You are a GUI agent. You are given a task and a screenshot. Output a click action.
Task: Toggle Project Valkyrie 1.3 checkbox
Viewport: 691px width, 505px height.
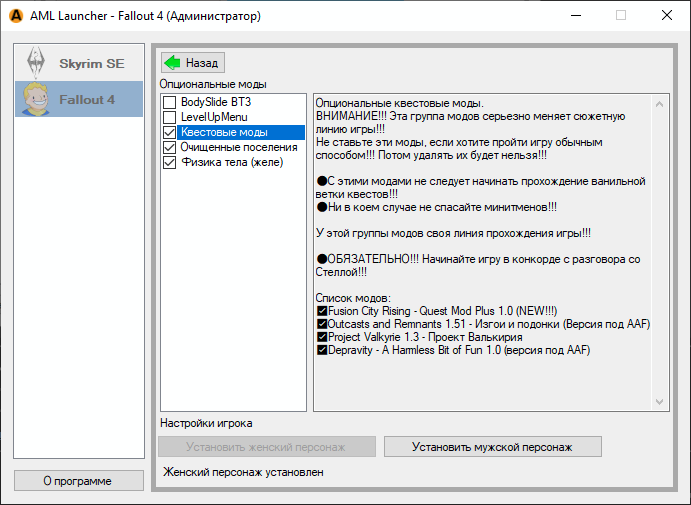(x=321, y=338)
